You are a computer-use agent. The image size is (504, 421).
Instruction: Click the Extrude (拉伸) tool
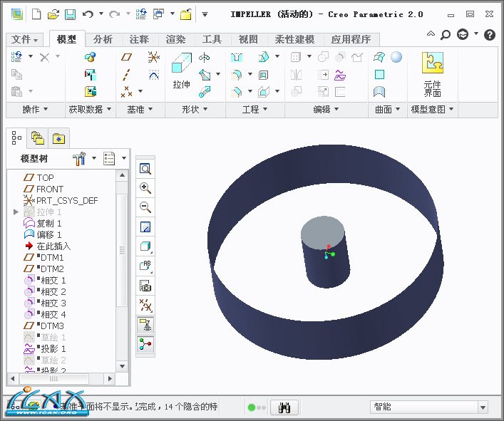coord(182,72)
